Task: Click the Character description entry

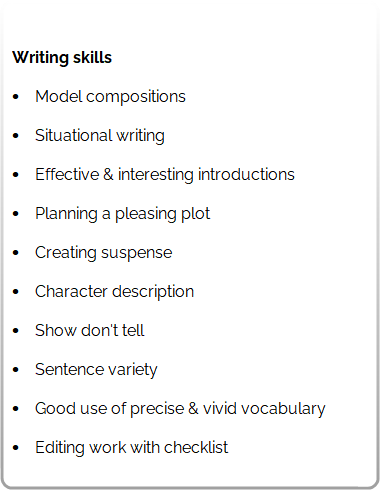Action: pos(115,292)
